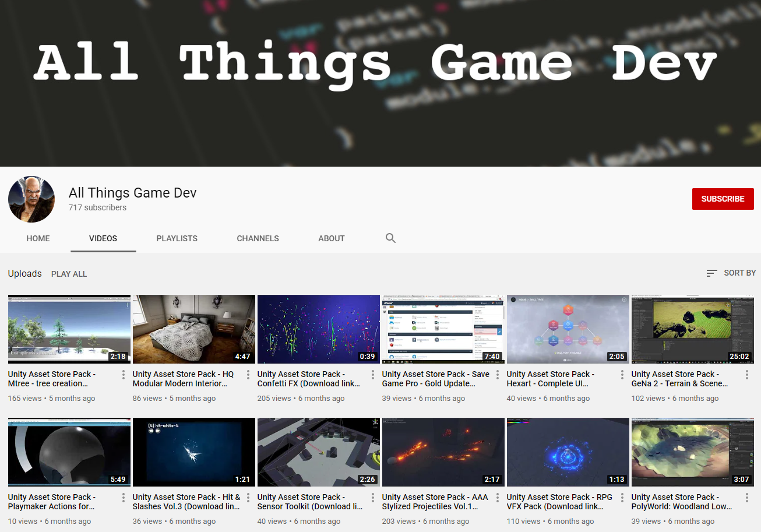The image size is (761, 532).
Task: Open the HQ Modular Modern Interior video title
Action: coord(183,379)
